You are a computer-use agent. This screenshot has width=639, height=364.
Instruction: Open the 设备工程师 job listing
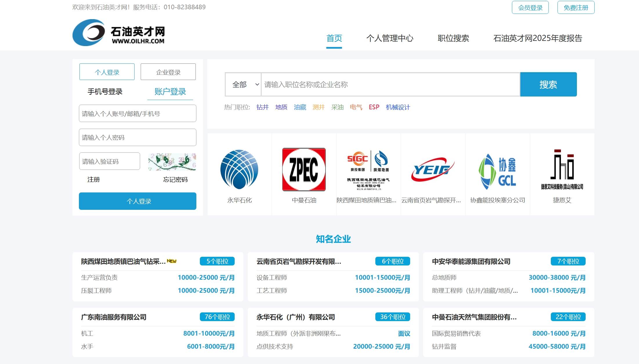(272, 277)
